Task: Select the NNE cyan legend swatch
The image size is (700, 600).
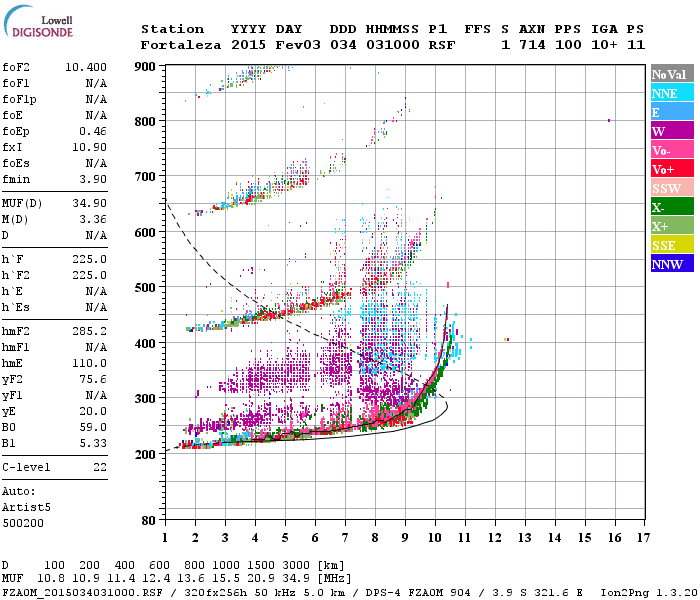Action: click(x=672, y=93)
